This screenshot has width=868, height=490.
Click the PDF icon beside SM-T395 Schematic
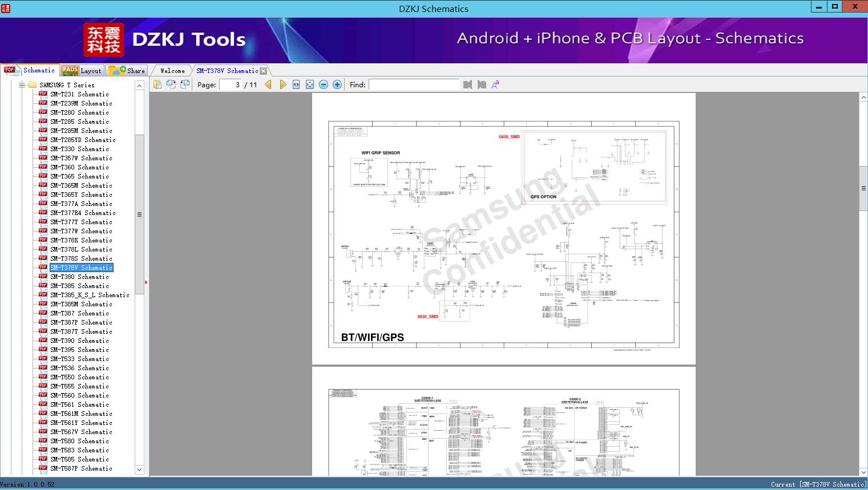43,349
